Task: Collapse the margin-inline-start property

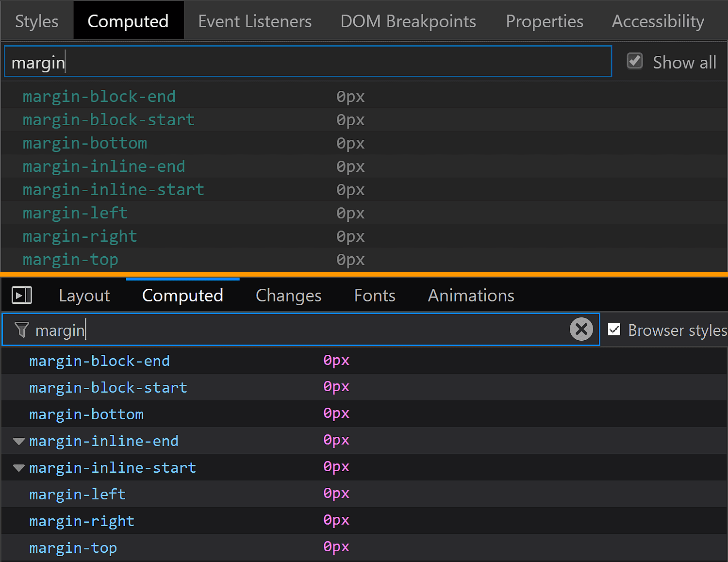Action: 18,467
